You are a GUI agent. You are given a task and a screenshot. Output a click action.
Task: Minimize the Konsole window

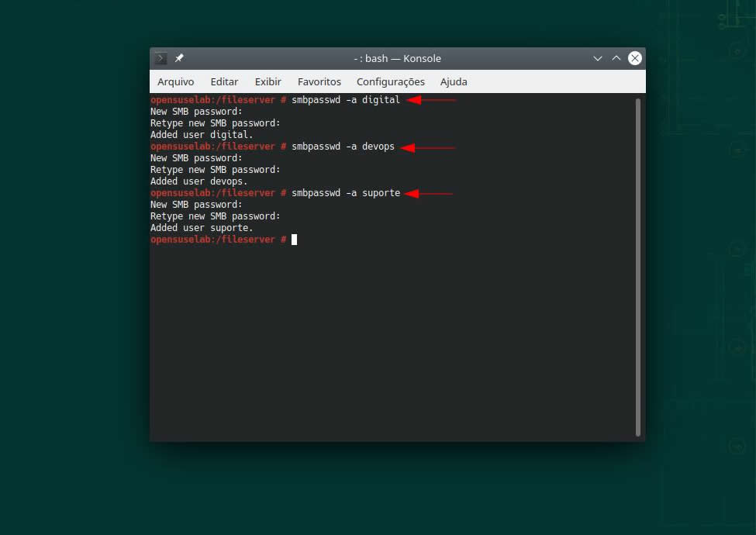[x=598, y=58]
